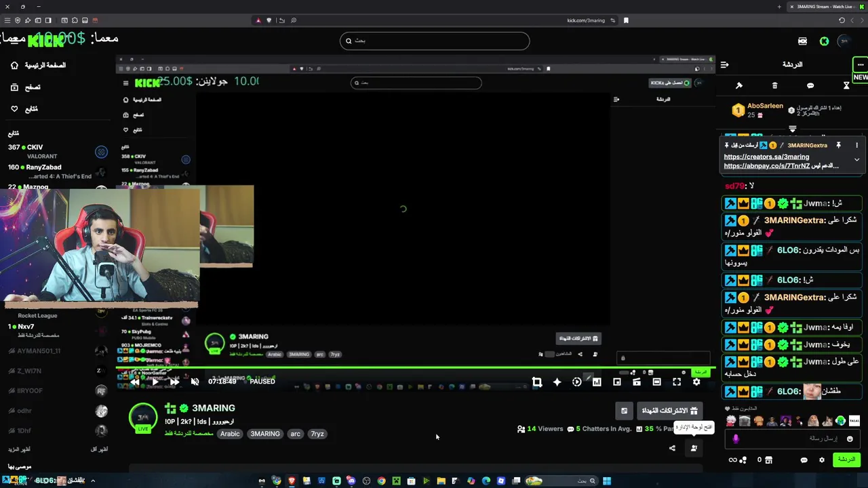Image resolution: width=868 pixels, height=488 pixels.
Task: Open 3MARING channel avatar with LIVE badge
Action: click(x=143, y=419)
